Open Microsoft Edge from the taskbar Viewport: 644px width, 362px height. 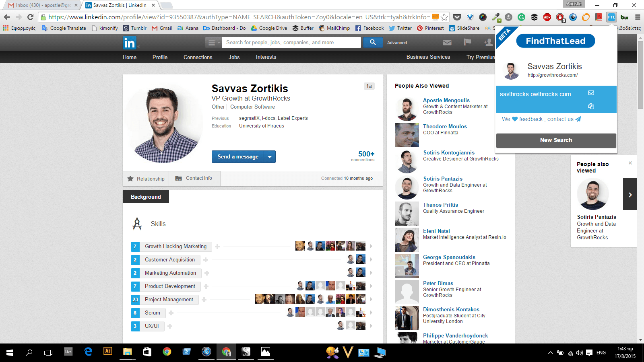tap(88, 352)
